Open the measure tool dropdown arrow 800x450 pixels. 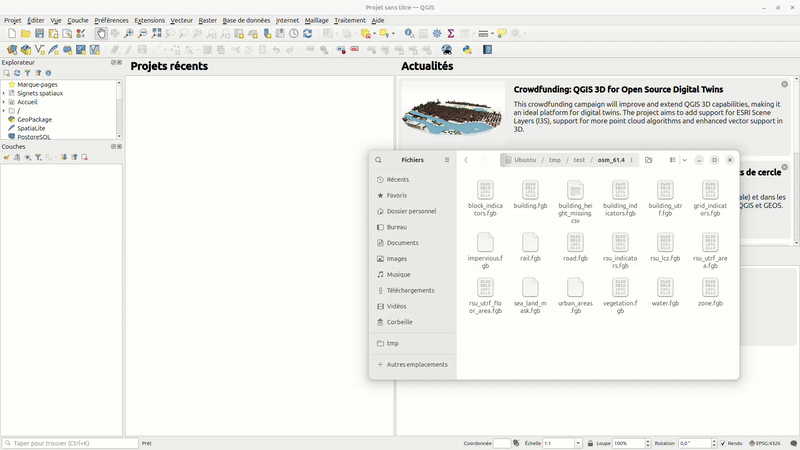(492, 34)
